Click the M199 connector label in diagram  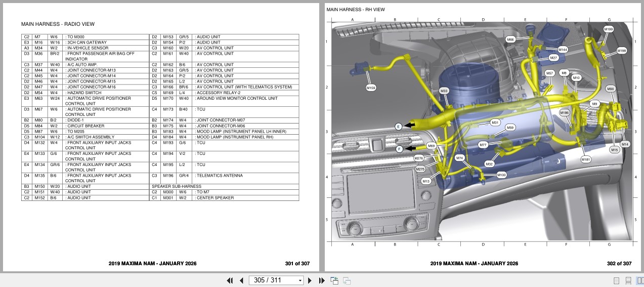tap(609, 29)
